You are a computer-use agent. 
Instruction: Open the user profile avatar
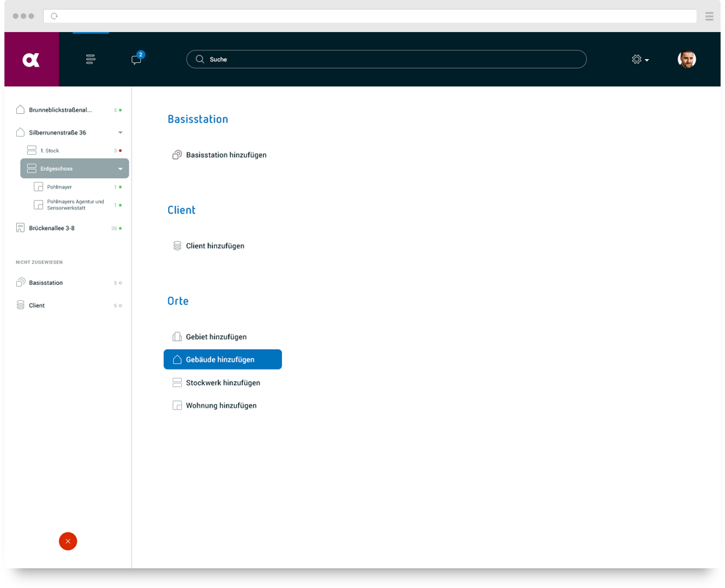(x=686, y=60)
